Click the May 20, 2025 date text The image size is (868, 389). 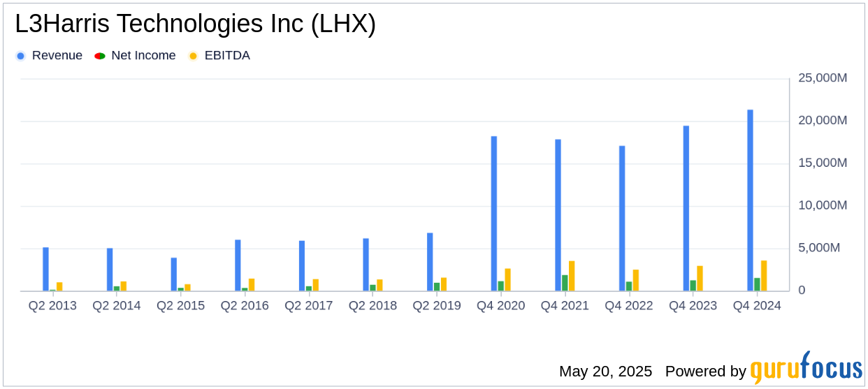point(606,372)
